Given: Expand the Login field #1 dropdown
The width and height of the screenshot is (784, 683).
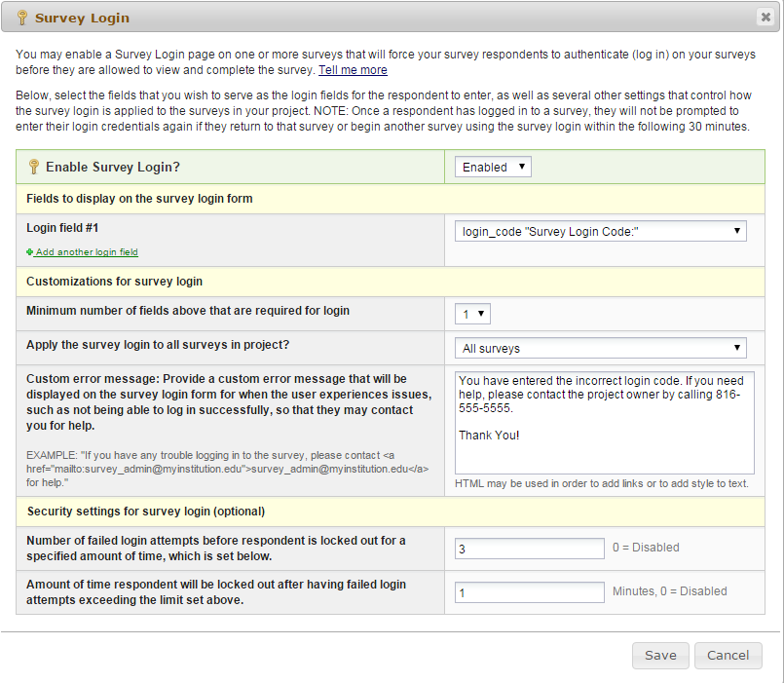Looking at the screenshot, I should coord(600,231).
